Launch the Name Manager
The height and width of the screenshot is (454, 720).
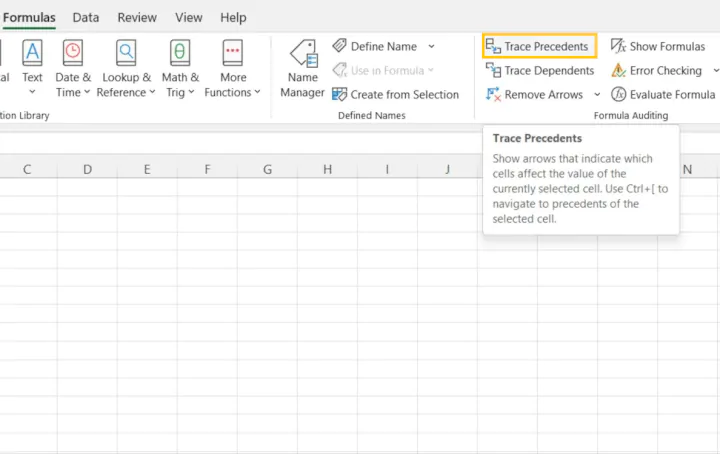pyautogui.click(x=303, y=69)
